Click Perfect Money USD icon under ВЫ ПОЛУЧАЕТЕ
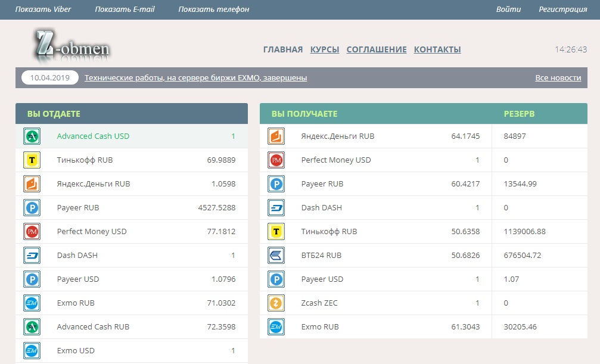Image resolution: width=600 pixels, height=364 pixels. 276,160
